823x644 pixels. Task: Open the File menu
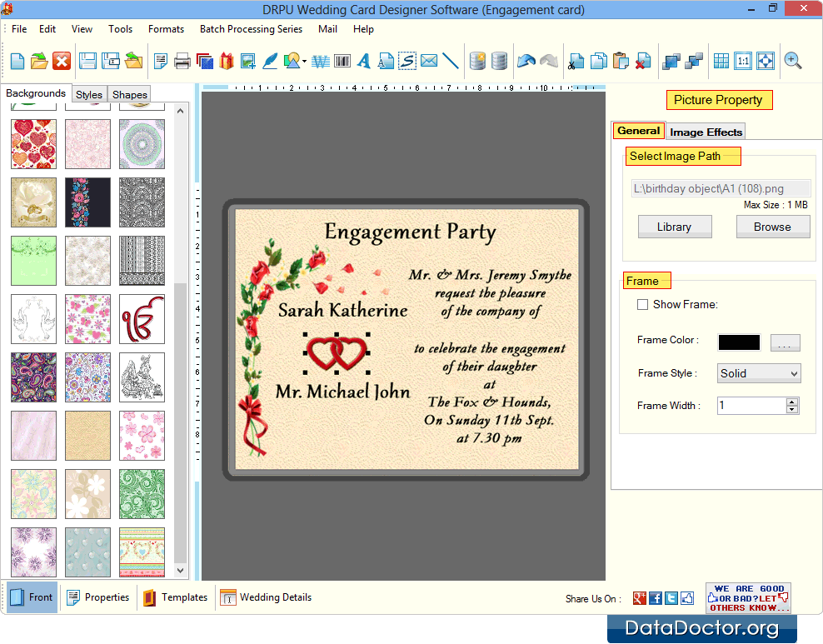[19, 29]
